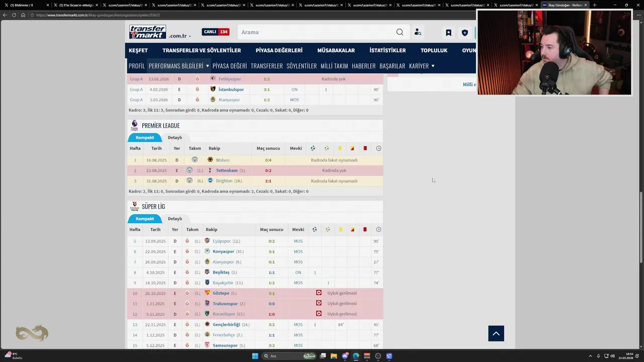Click the 0:4 result against Wolves

[x=268, y=160]
